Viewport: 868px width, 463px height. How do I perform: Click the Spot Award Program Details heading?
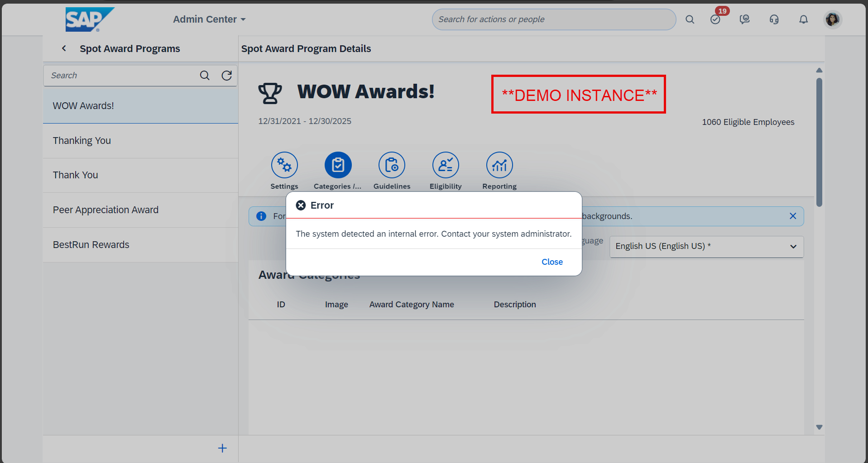(x=306, y=49)
